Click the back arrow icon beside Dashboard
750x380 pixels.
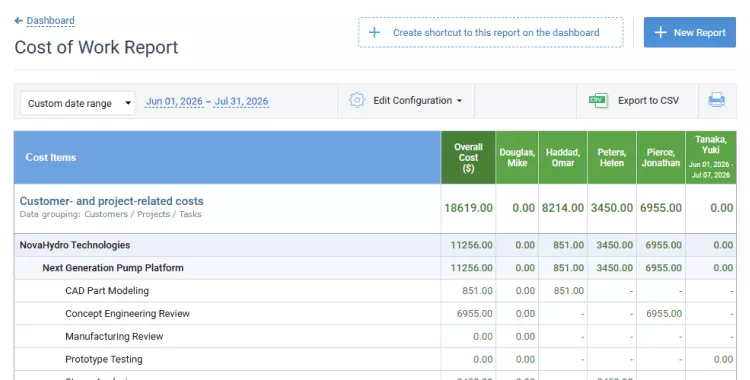19,21
